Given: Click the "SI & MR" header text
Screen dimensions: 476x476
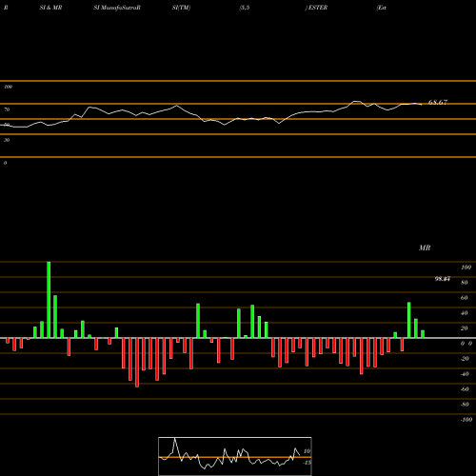Looking at the screenshot, I should [50, 8].
